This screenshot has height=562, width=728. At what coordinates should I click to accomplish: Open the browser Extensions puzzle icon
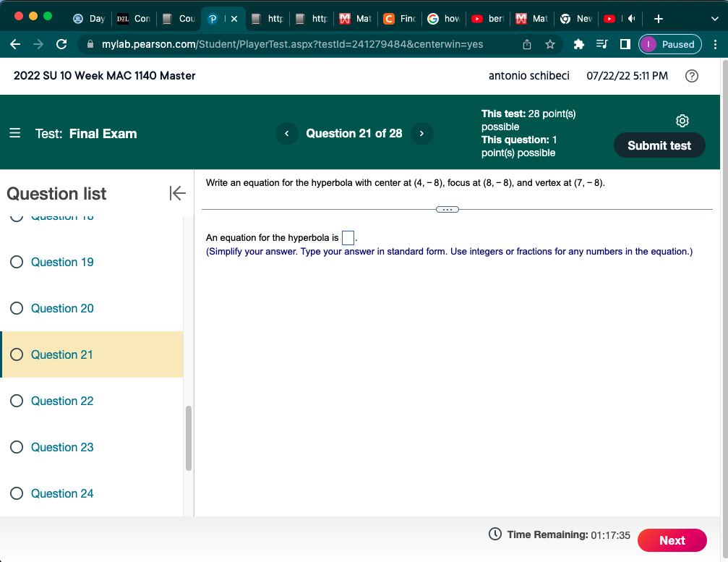pos(578,44)
